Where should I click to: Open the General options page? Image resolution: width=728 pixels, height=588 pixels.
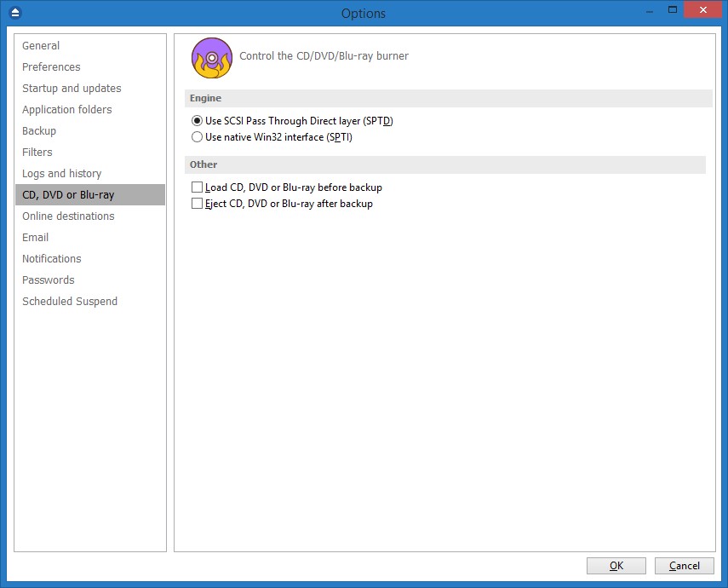41,46
